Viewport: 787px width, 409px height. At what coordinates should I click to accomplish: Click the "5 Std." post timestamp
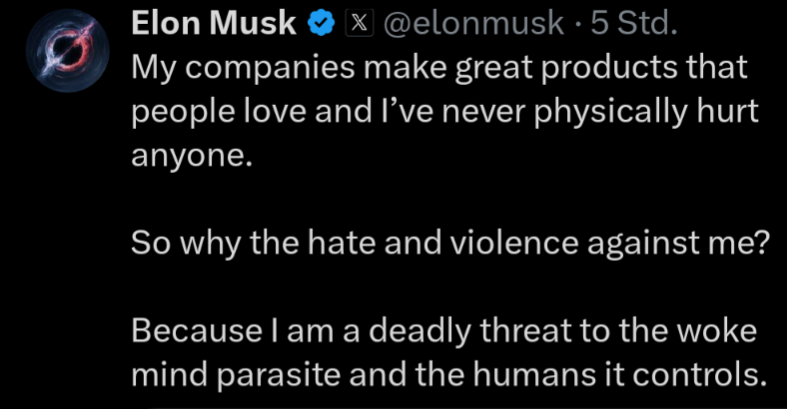click(x=636, y=25)
